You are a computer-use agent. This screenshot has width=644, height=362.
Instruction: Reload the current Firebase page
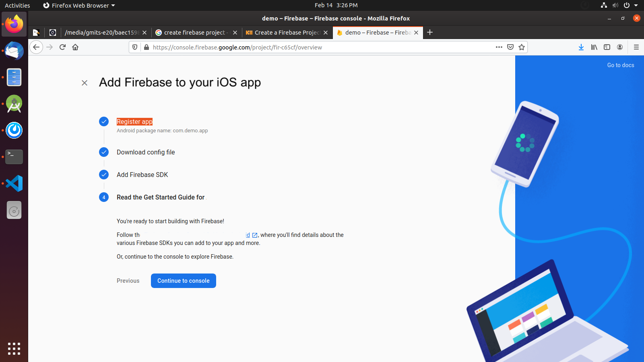pyautogui.click(x=62, y=47)
